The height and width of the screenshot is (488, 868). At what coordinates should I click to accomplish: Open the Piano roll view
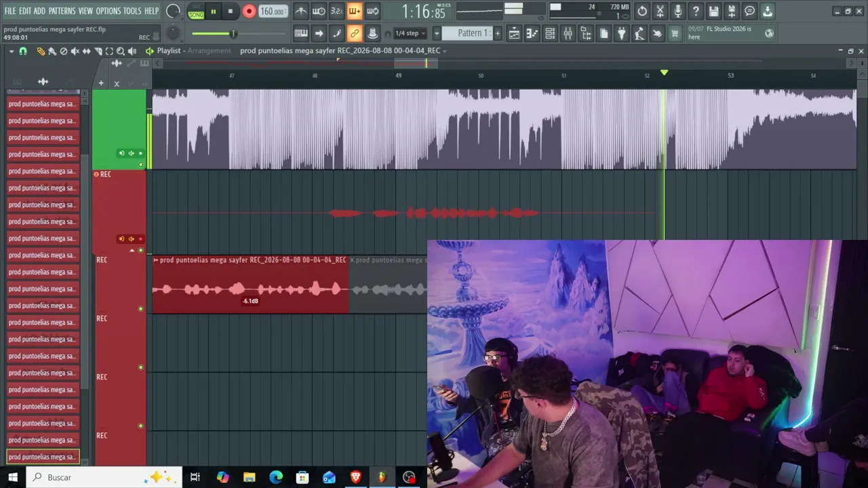[532, 33]
